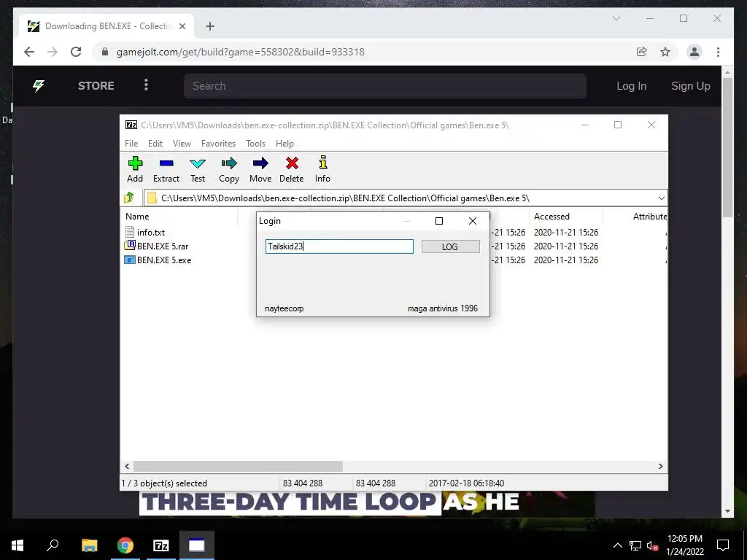
Task: Click the Add toolbar icon in 7-Zip
Action: click(x=135, y=164)
